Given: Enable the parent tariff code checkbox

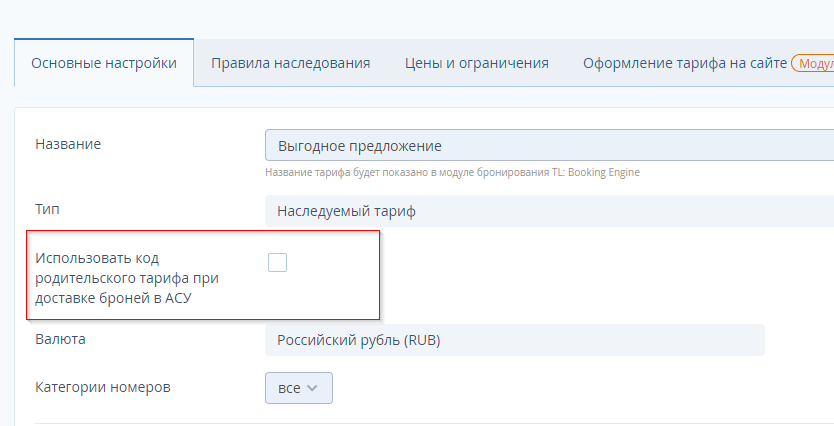Looking at the screenshot, I should 277,262.
